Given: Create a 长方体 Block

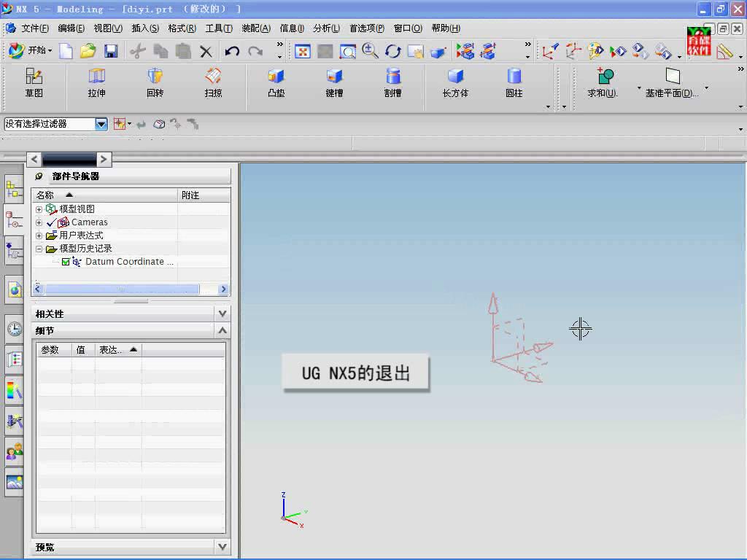Looking at the screenshot, I should (455, 83).
